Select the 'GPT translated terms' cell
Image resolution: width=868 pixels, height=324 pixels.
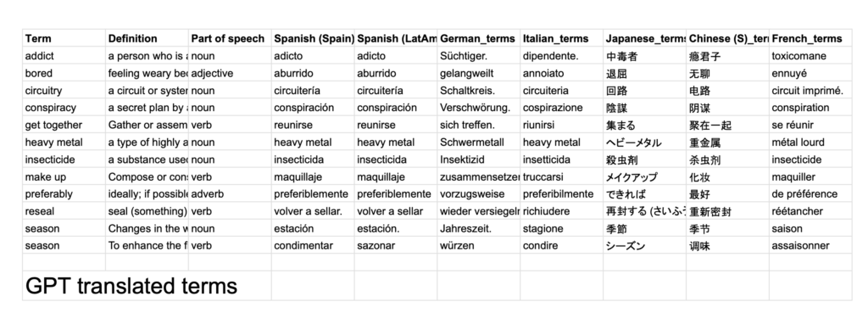click(147, 286)
